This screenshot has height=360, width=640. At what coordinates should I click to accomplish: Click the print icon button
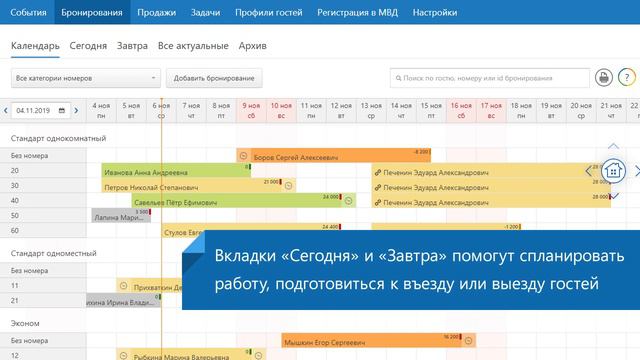(604, 77)
